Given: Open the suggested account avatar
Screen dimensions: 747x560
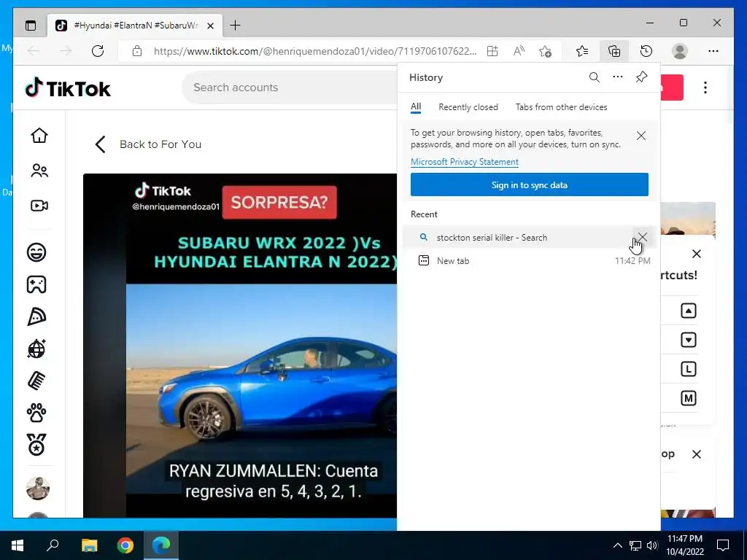Looking at the screenshot, I should [38, 488].
